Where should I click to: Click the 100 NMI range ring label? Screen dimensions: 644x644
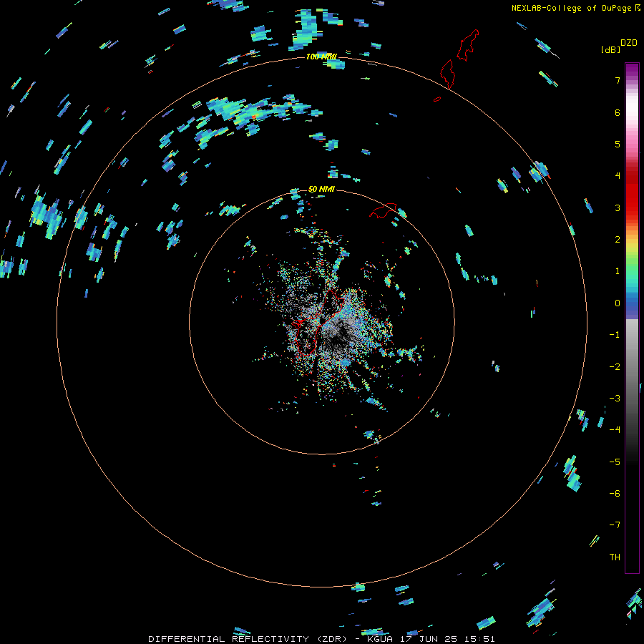pyautogui.click(x=321, y=57)
